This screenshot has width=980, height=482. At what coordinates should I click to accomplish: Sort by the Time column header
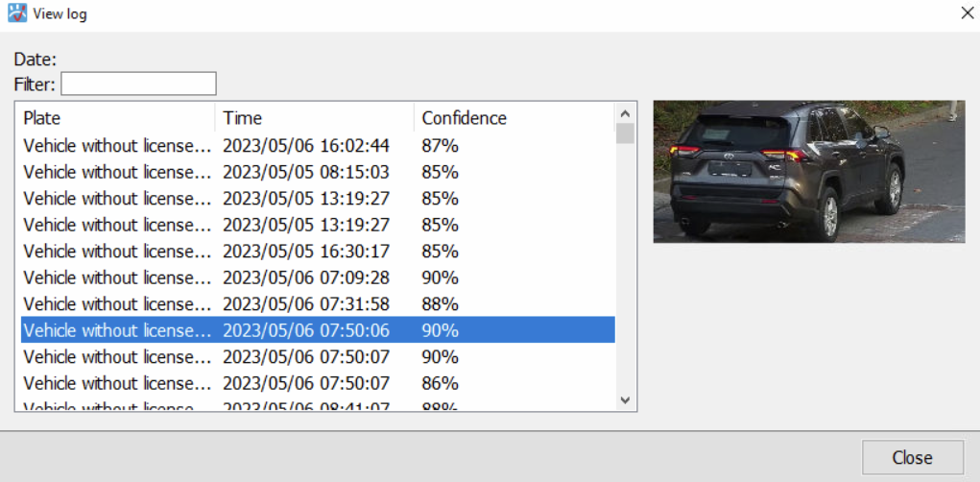coord(315,118)
